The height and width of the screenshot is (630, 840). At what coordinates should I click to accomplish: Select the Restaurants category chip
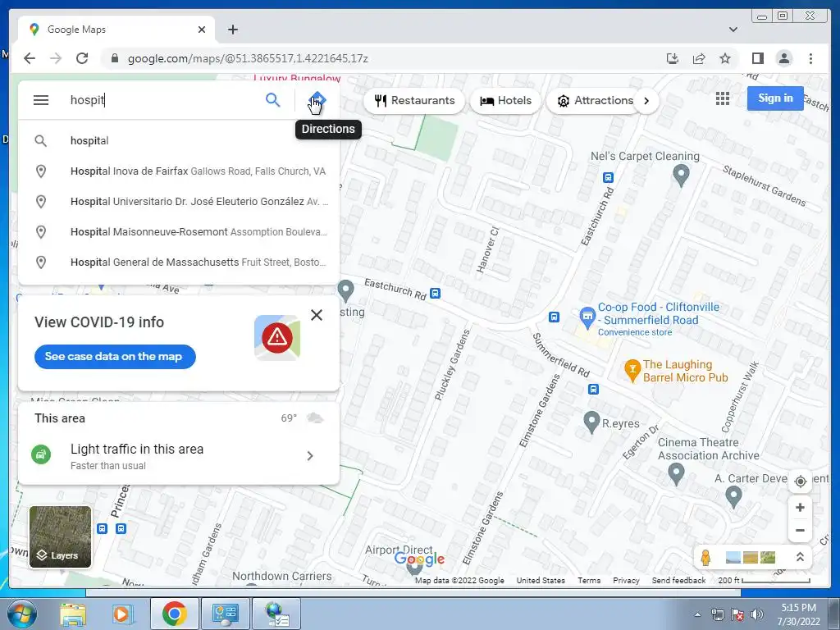click(x=414, y=101)
